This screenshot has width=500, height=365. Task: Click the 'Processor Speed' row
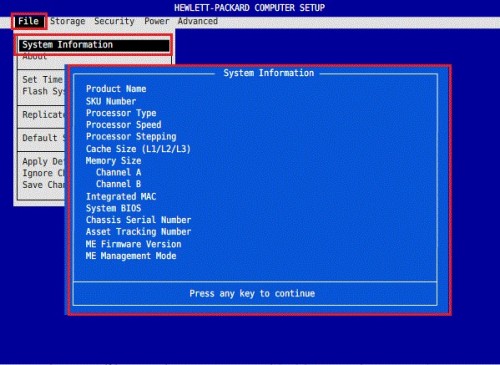(x=124, y=125)
